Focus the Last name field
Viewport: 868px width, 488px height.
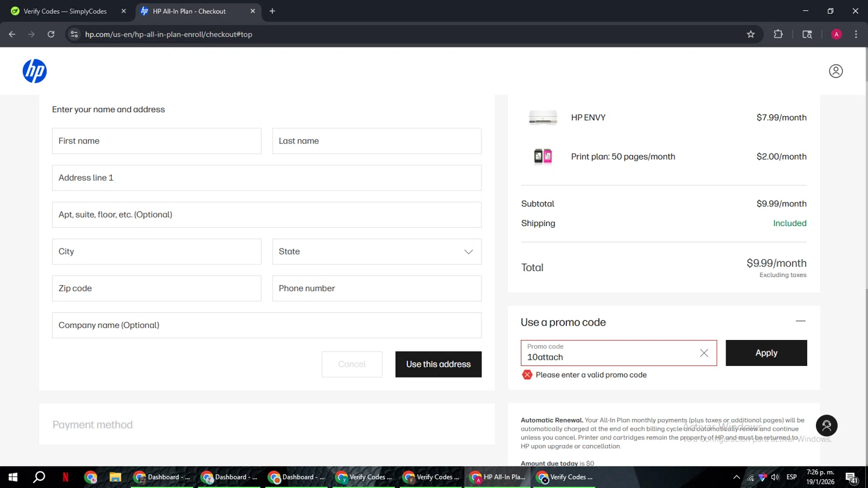pos(377,141)
